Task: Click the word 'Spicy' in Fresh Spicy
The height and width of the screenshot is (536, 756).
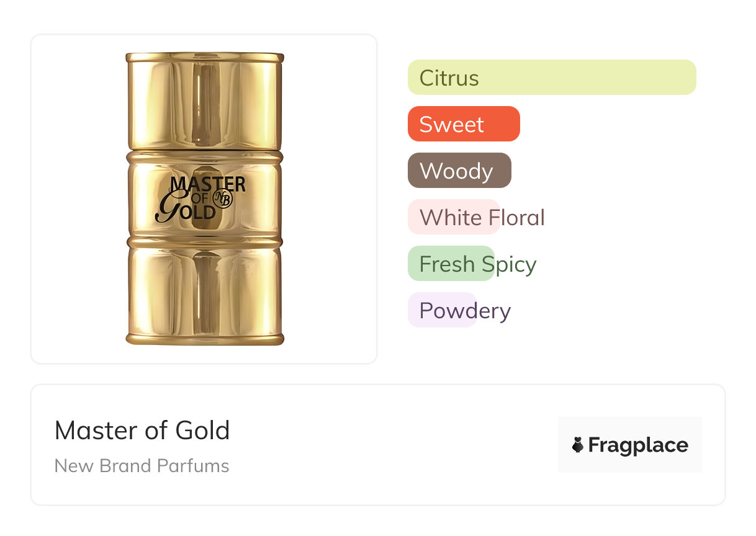Action: point(509,264)
